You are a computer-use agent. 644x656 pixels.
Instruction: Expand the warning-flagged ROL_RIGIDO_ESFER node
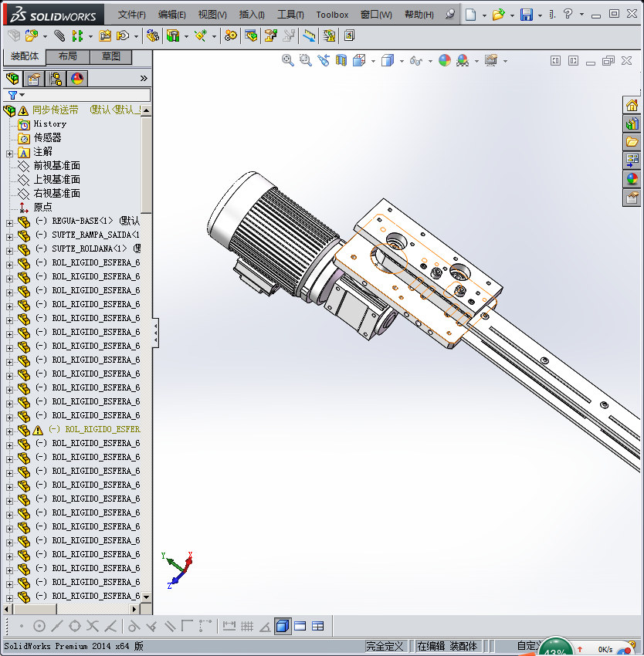[9, 431]
